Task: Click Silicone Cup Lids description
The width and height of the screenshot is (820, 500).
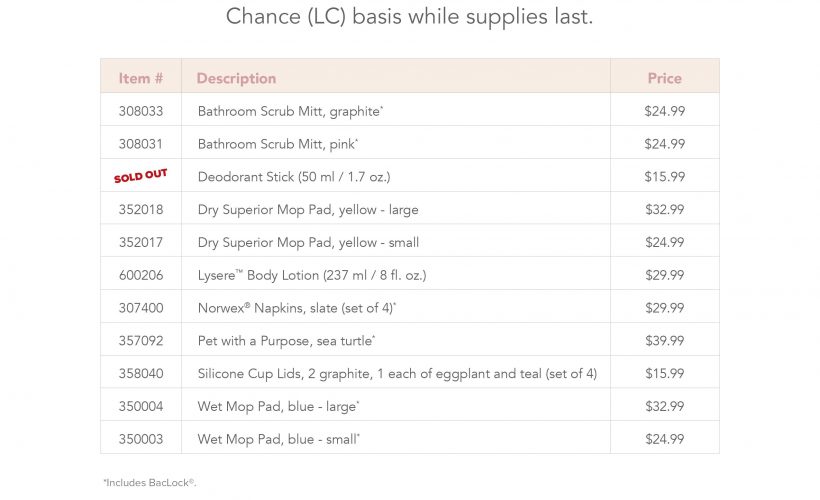Action: tap(397, 374)
